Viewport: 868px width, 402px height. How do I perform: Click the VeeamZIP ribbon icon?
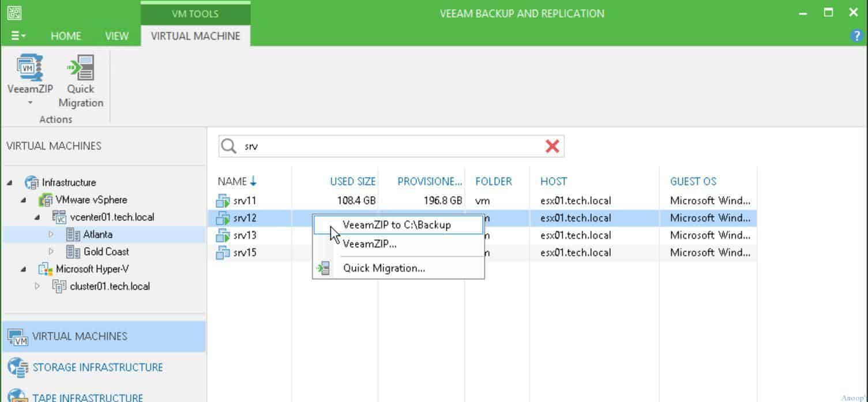tap(30, 67)
